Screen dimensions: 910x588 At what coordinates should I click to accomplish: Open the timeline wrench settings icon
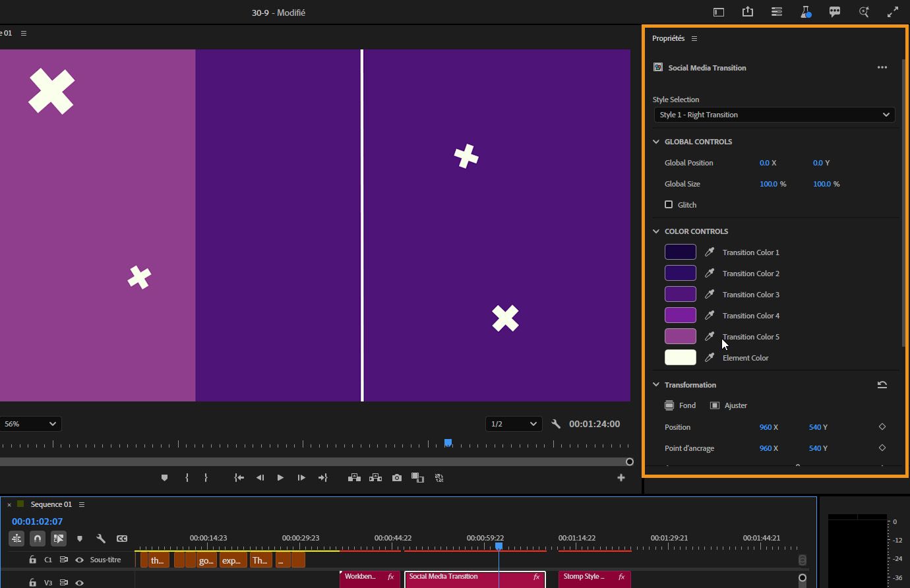(x=101, y=539)
